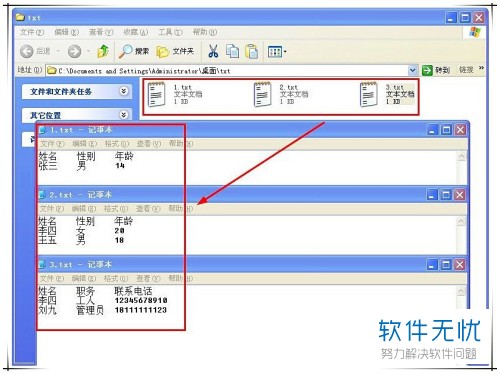This screenshot has width=500, height=374.
Task: Click the Forward arrow in Explorer toolbar
Action: pos(74,51)
